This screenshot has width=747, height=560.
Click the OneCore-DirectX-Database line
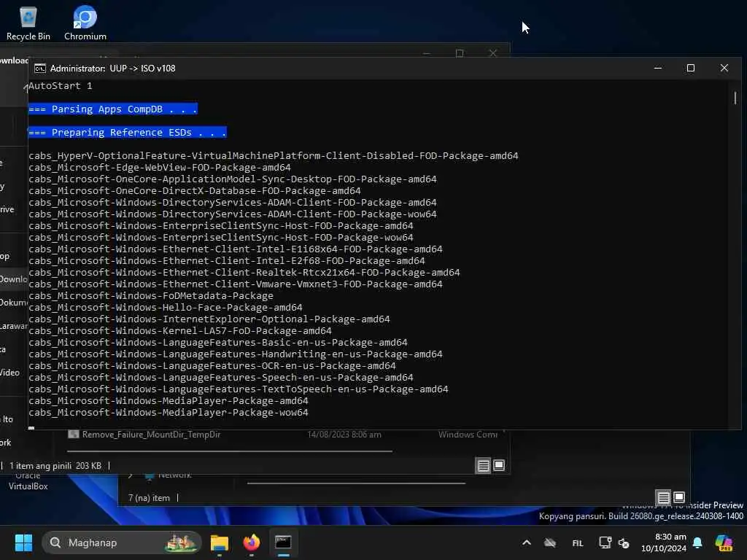pos(194,191)
